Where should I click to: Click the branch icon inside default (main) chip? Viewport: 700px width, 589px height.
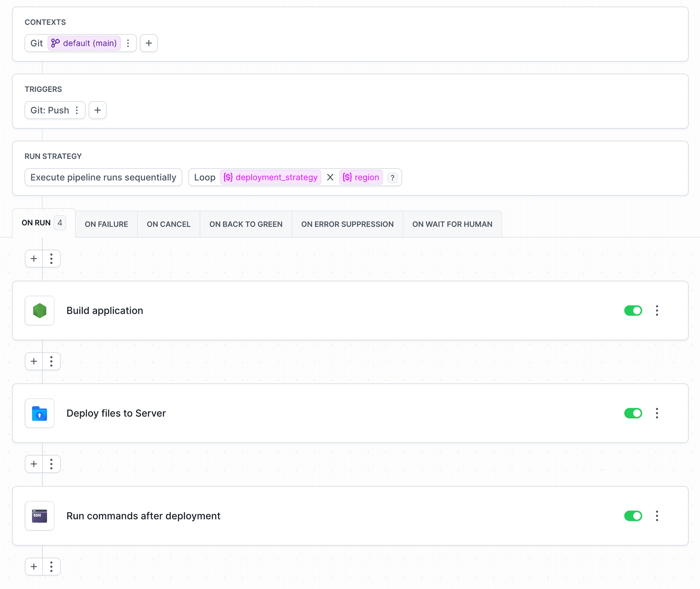pos(55,43)
